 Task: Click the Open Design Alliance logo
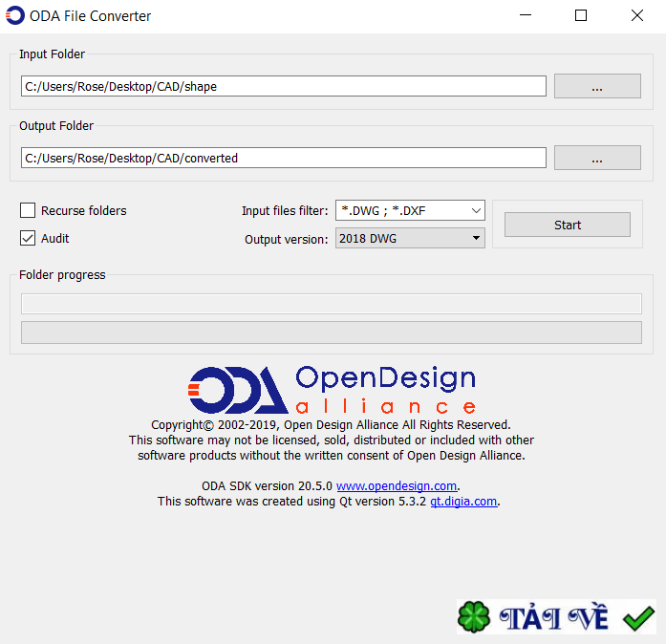coord(332,390)
